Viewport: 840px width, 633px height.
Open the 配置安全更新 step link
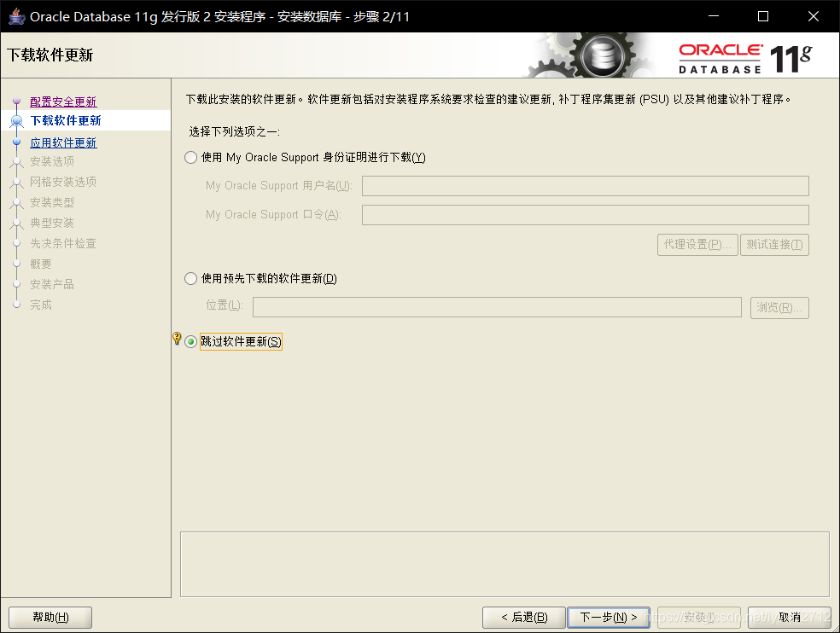pyautogui.click(x=63, y=102)
